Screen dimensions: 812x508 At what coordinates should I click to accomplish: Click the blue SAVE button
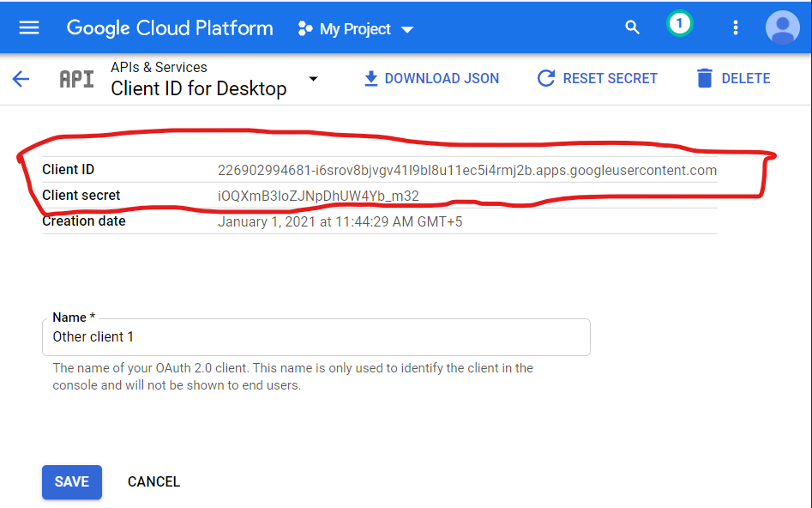72,482
